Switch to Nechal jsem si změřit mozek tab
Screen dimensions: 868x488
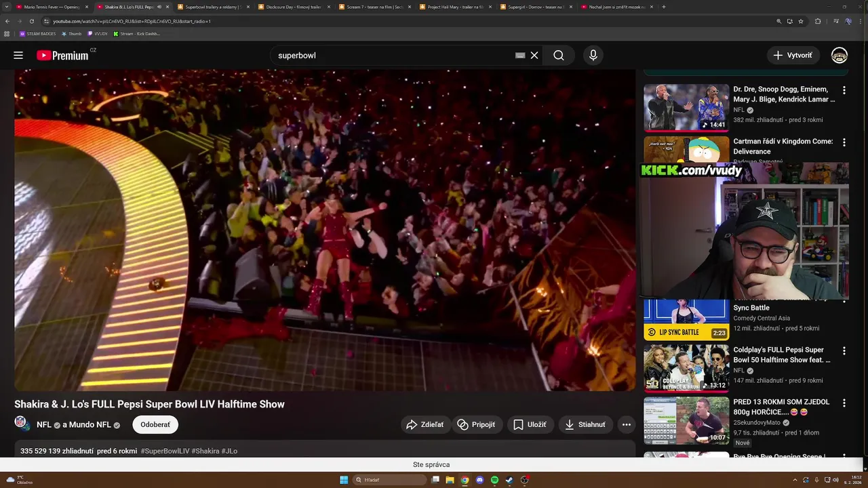616,7
